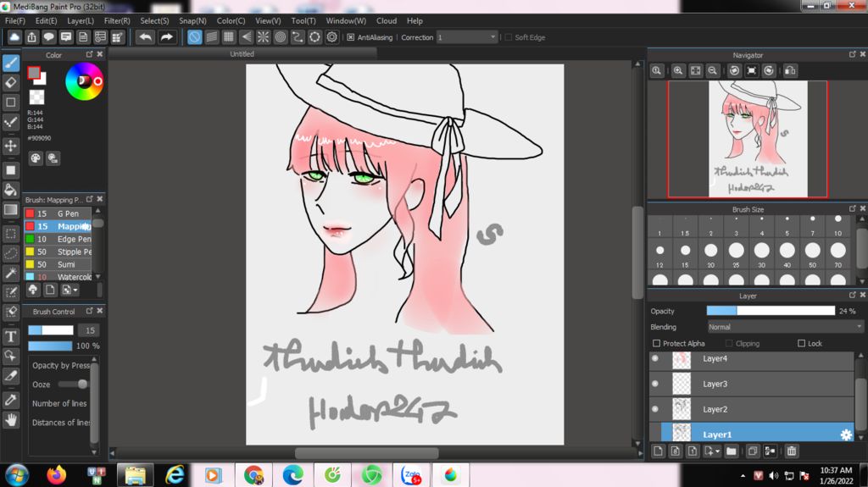The image size is (868, 487).
Task: Zoom out using Navigator magnifier minus
Action: tap(712, 70)
